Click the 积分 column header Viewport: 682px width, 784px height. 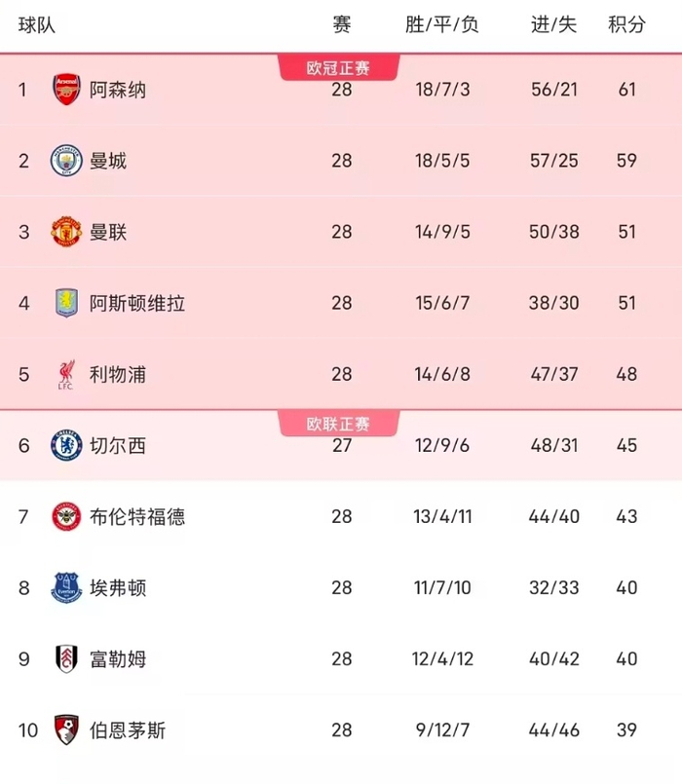[626, 24]
